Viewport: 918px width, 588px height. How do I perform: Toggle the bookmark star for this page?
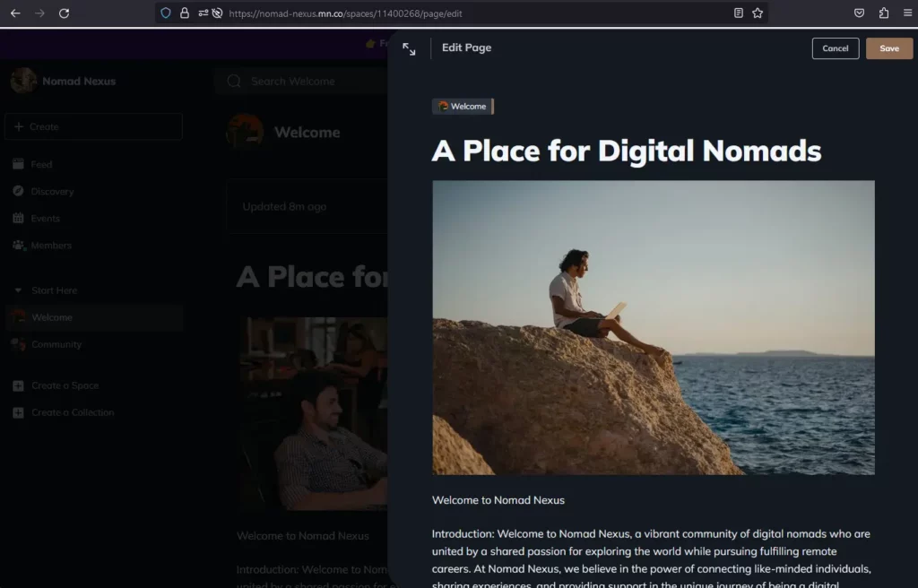point(758,13)
